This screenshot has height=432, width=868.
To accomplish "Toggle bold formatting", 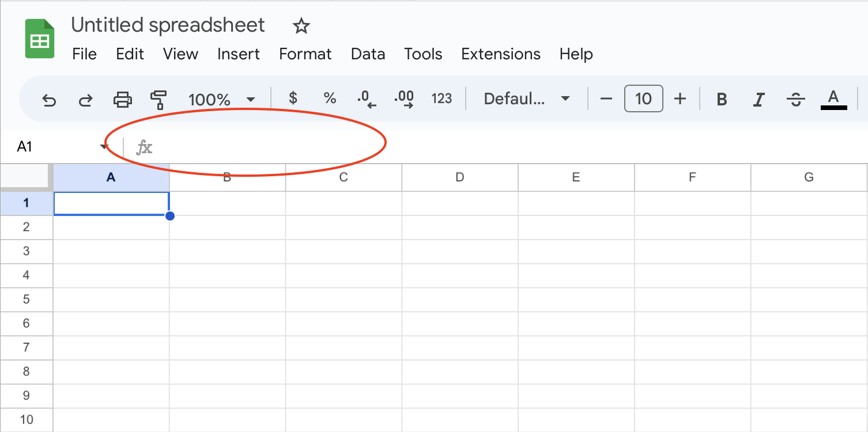I will tap(721, 99).
